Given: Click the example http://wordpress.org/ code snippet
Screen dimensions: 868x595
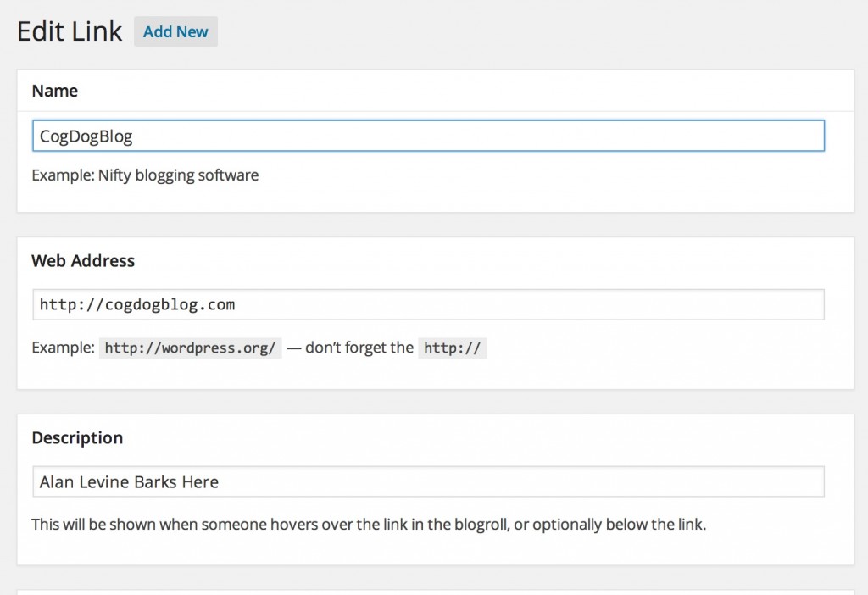Looking at the screenshot, I should tap(191, 348).
